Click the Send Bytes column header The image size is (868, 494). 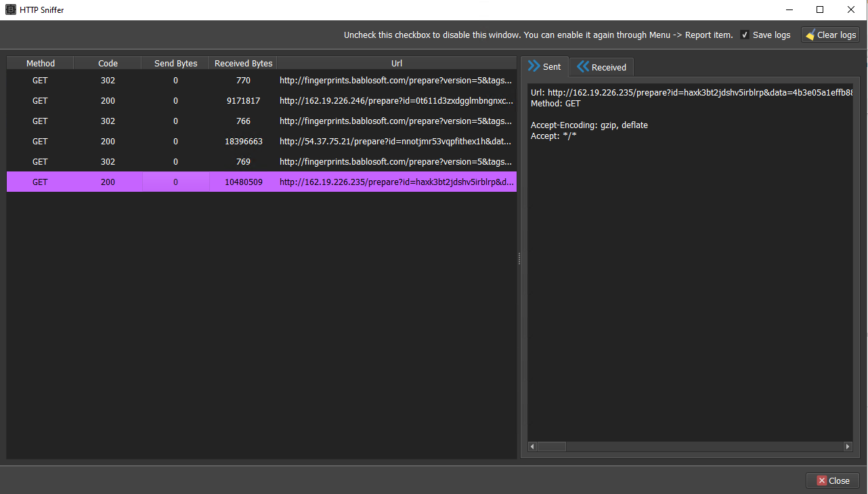click(175, 63)
